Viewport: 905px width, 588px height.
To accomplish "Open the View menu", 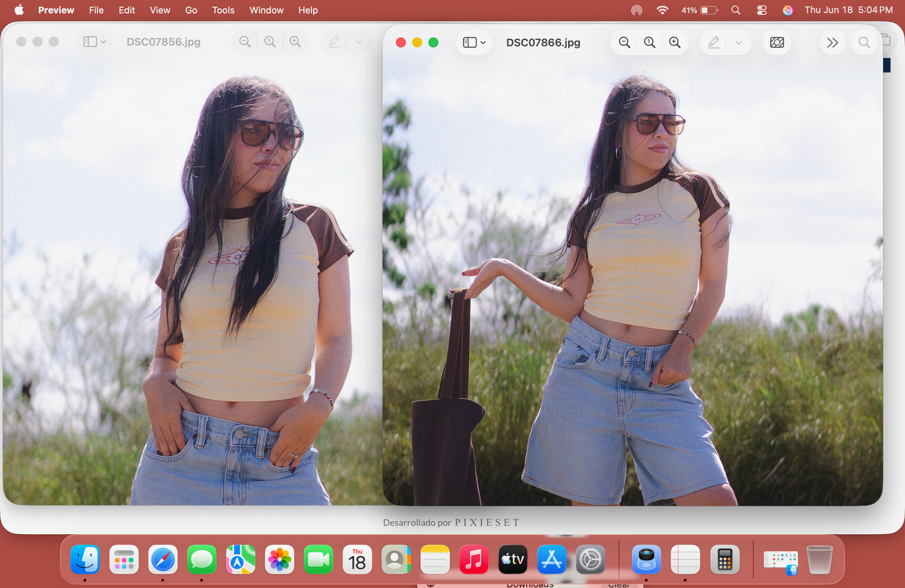I will (160, 10).
